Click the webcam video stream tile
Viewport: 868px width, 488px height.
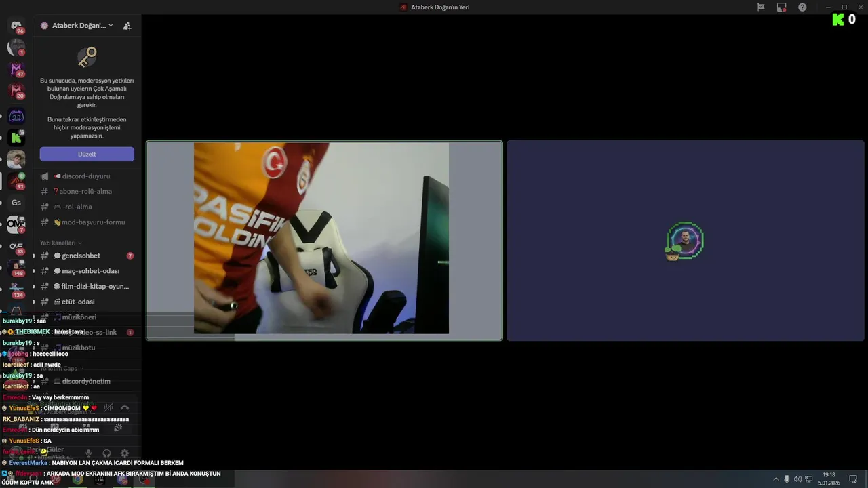pyautogui.click(x=324, y=240)
